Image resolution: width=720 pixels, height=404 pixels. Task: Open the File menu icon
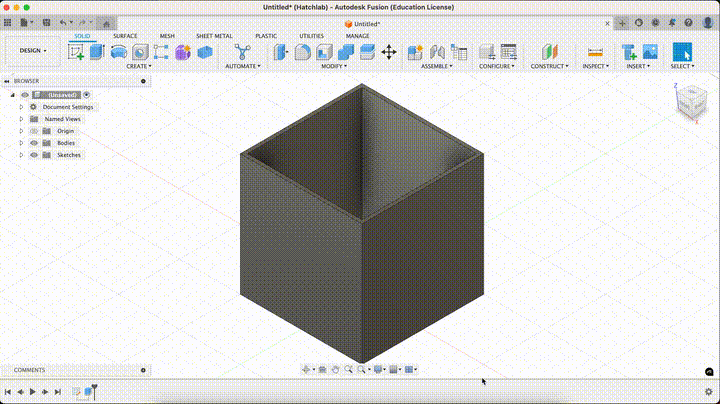click(26, 22)
